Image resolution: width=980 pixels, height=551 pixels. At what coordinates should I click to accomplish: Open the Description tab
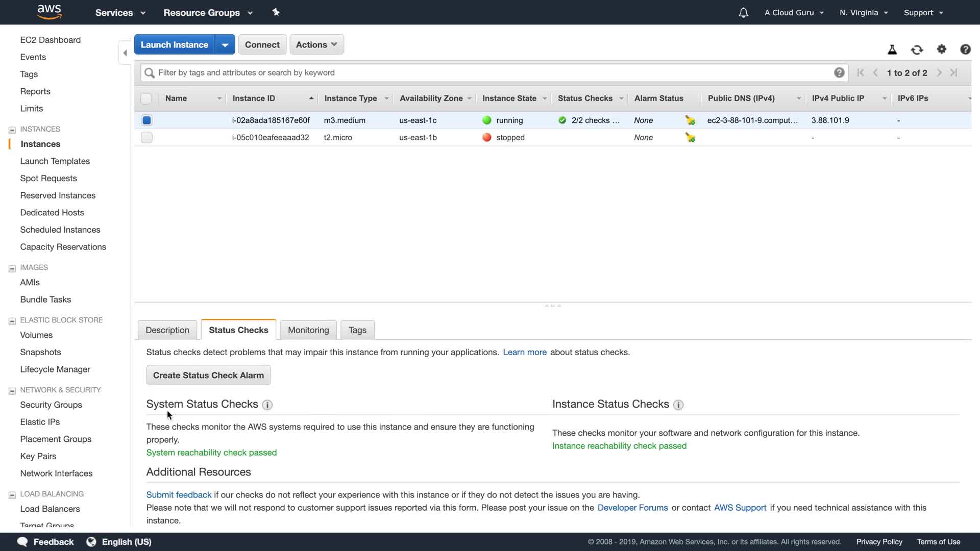(x=167, y=330)
